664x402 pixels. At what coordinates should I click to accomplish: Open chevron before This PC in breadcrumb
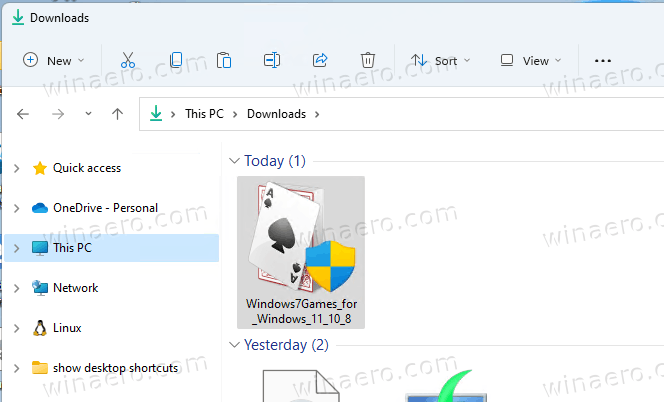[x=173, y=114]
